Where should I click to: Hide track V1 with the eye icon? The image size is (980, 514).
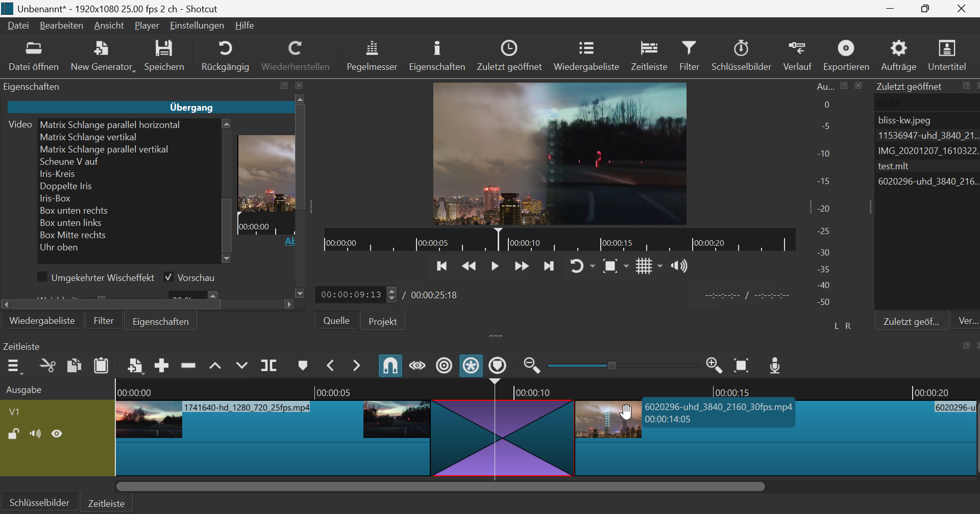click(57, 434)
